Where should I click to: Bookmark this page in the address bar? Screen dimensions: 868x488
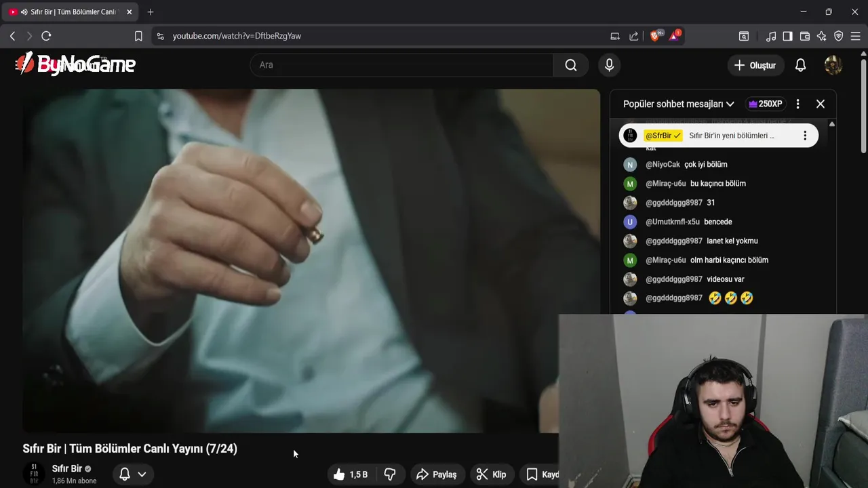pyautogui.click(x=138, y=36)
